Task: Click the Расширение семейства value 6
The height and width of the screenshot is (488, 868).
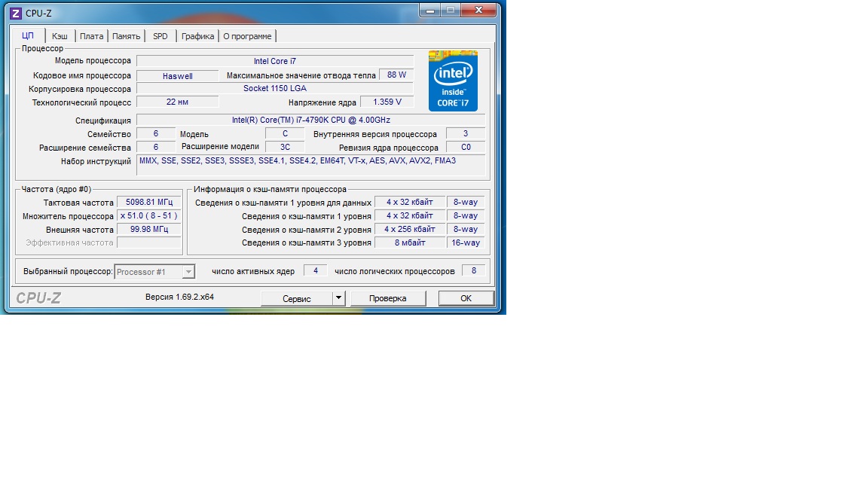Action: 155,147
